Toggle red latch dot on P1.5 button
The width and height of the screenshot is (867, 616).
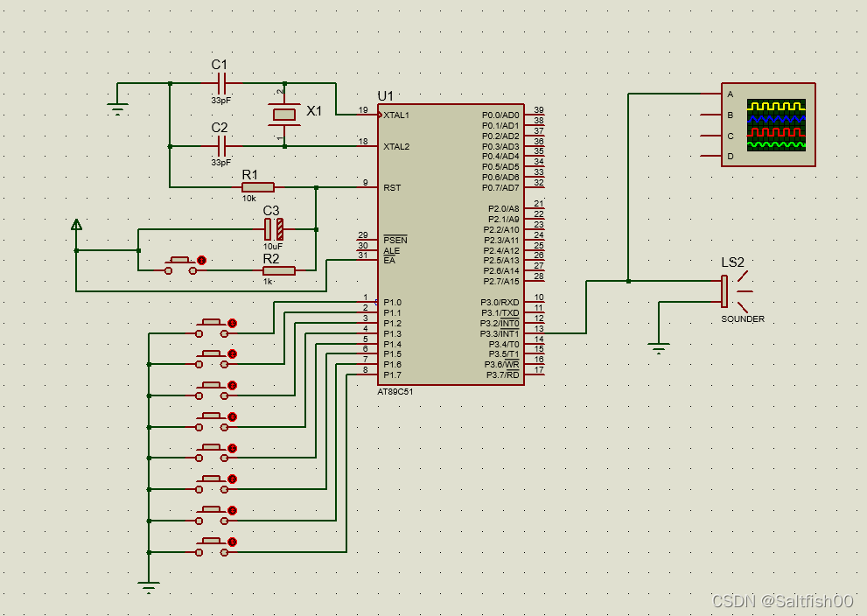pos(233,479)
